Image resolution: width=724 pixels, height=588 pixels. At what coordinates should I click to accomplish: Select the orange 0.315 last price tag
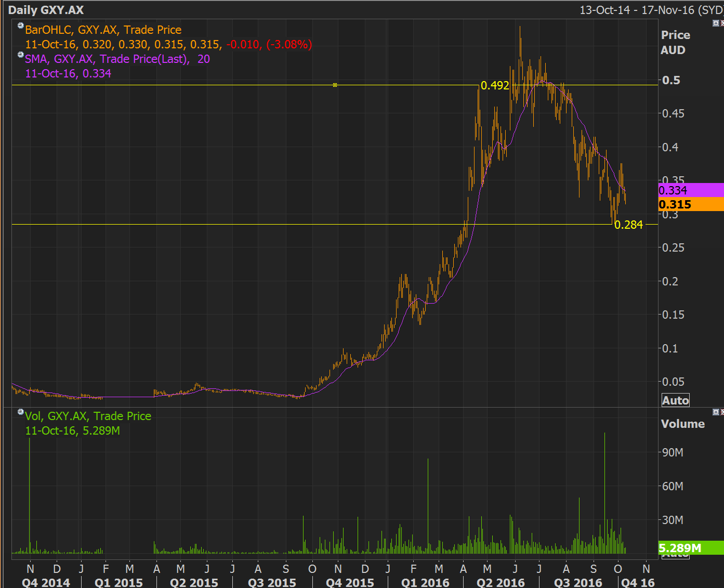coord(691,204)
